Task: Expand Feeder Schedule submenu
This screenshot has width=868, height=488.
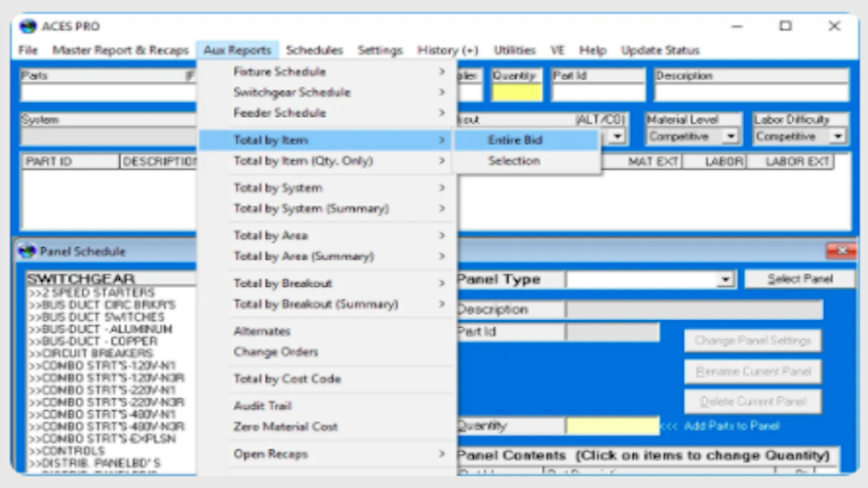Action: (x=327, y=112)
